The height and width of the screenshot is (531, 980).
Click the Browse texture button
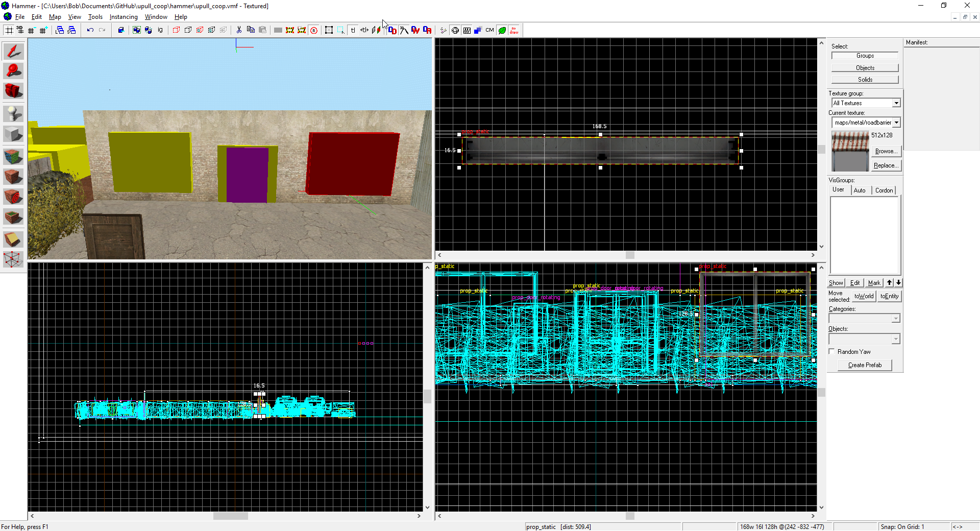click(x=886, y=151)
